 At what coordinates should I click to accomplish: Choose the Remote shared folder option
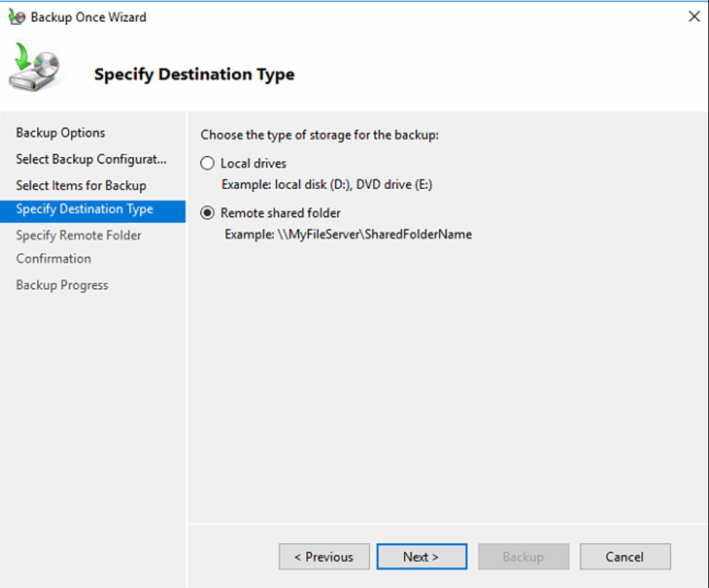click(x=208, y=213)
